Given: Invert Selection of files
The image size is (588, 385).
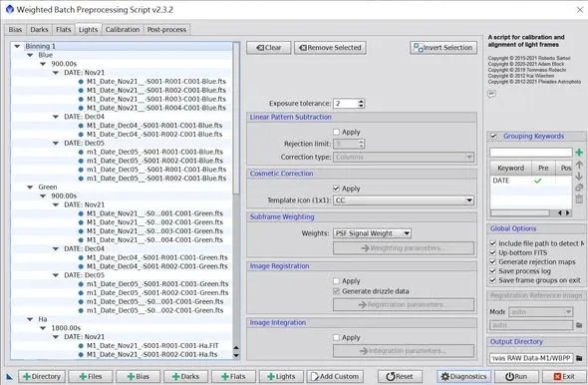Looking at the screenshot, I should (x=443, y=48).
